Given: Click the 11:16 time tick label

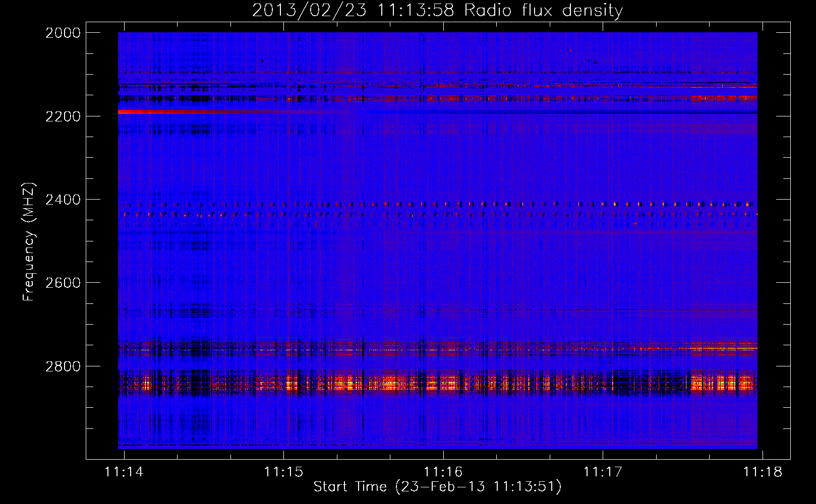Looking at the screenshot, I should coord(443,472).
